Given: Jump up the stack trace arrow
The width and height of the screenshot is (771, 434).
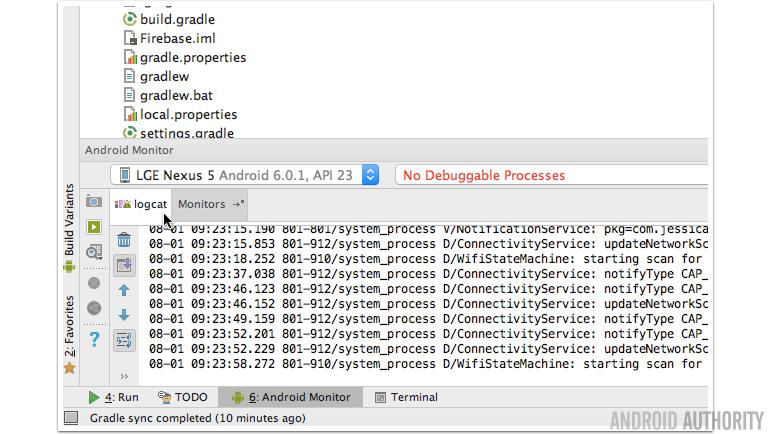Looking at the screenshot, I should point(124,290).
